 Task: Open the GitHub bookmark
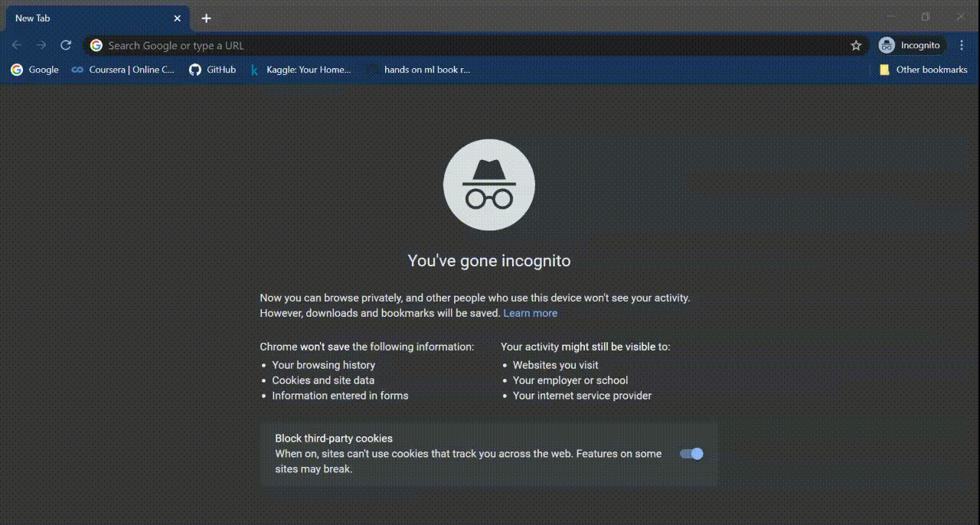(213, 70)
